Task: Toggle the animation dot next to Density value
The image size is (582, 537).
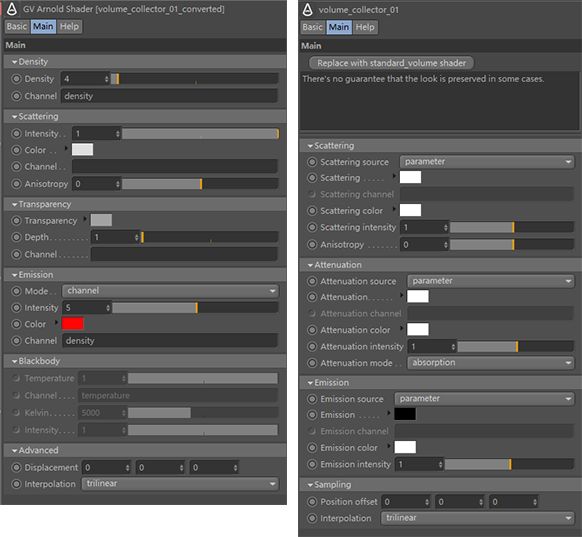Action: (16, 79)
